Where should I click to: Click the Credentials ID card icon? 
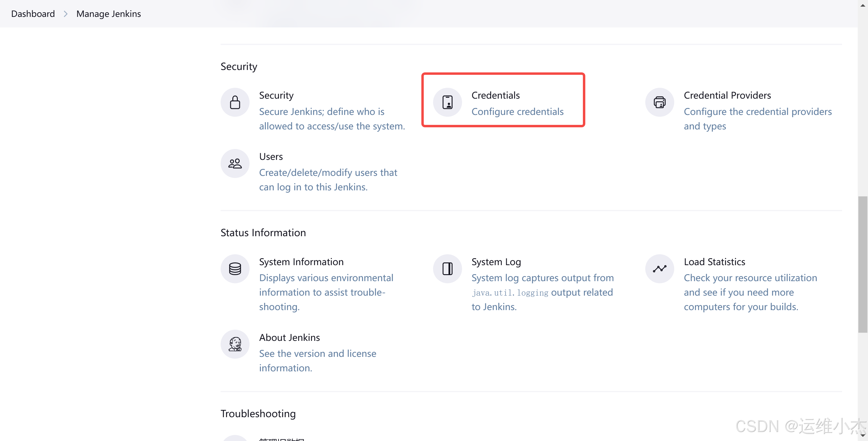pyautogui.click(x=447, y=102)
